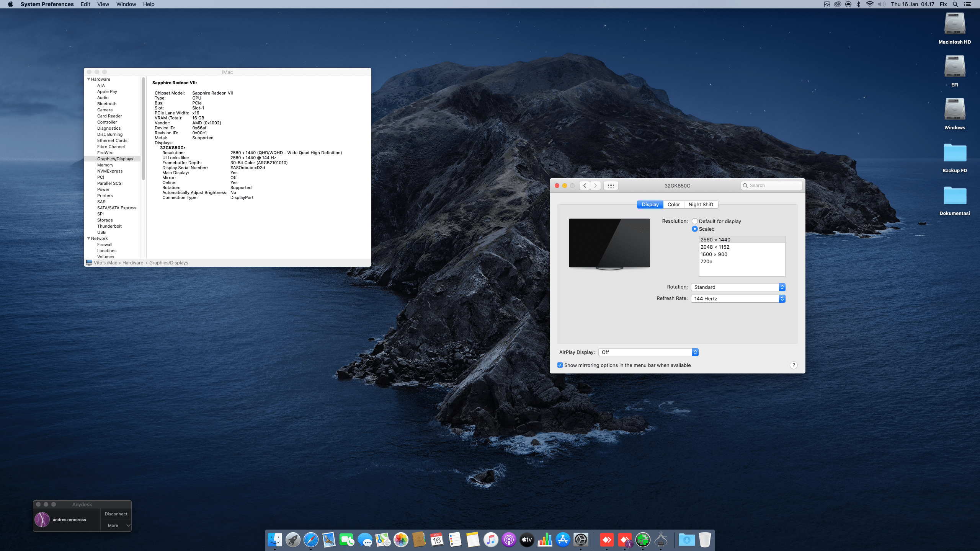
Task: Select Default for display radio button
Action: 695,221
